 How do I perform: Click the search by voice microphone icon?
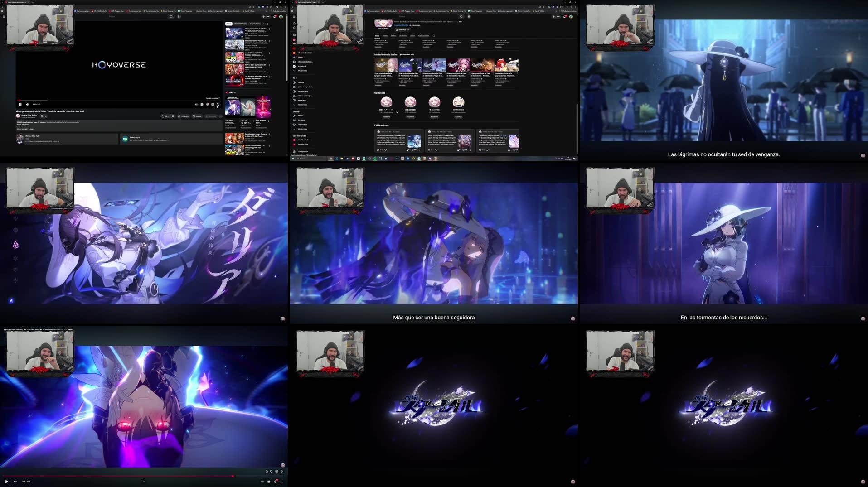179,16
